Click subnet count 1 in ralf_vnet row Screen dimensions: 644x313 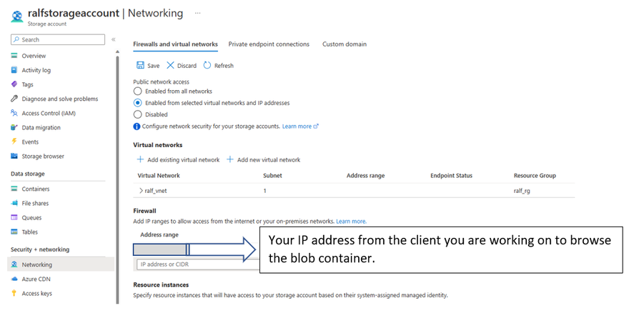click(264, 191)
